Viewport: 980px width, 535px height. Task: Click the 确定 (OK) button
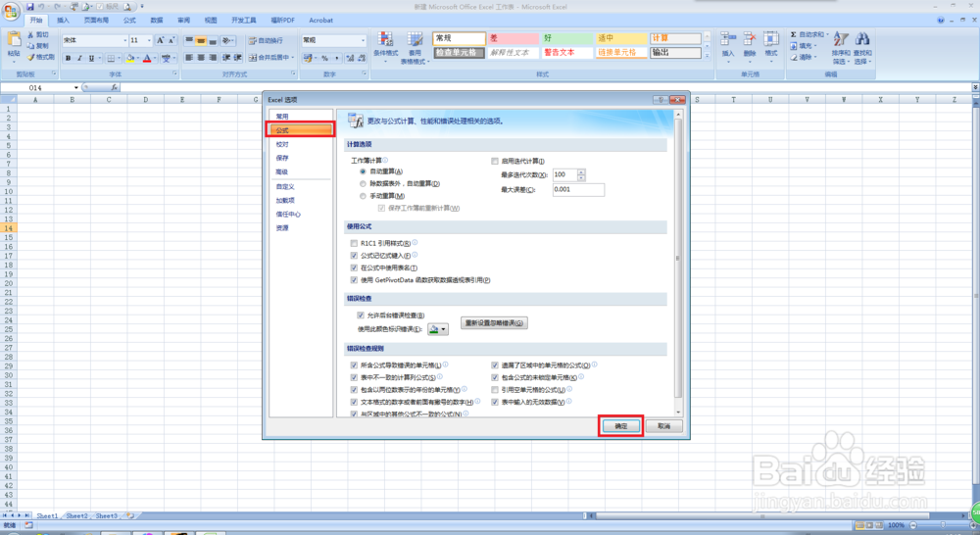pos(620,426)
